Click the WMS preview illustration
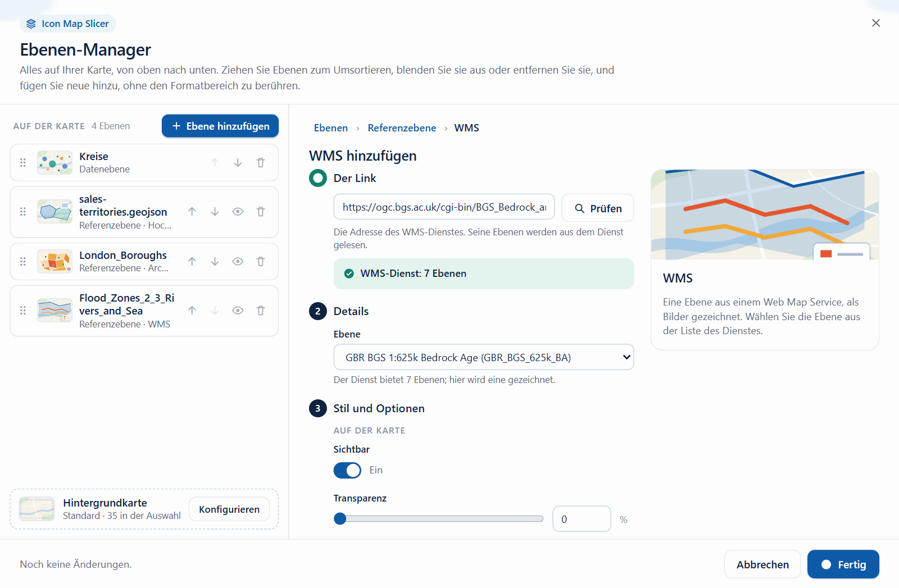899x588 pixels. pyautogui.click(x=765, y=215)
